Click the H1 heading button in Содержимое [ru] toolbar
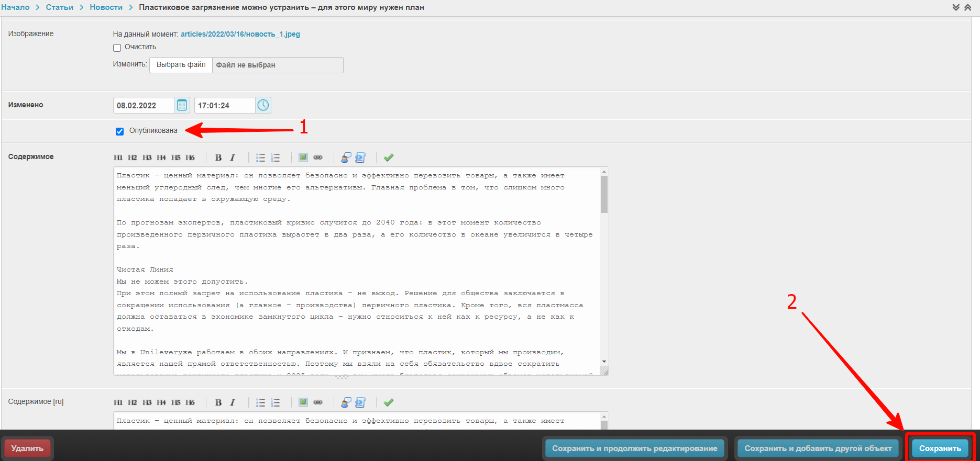The height and width of the screenshot is (461, 980). (118, 402)
